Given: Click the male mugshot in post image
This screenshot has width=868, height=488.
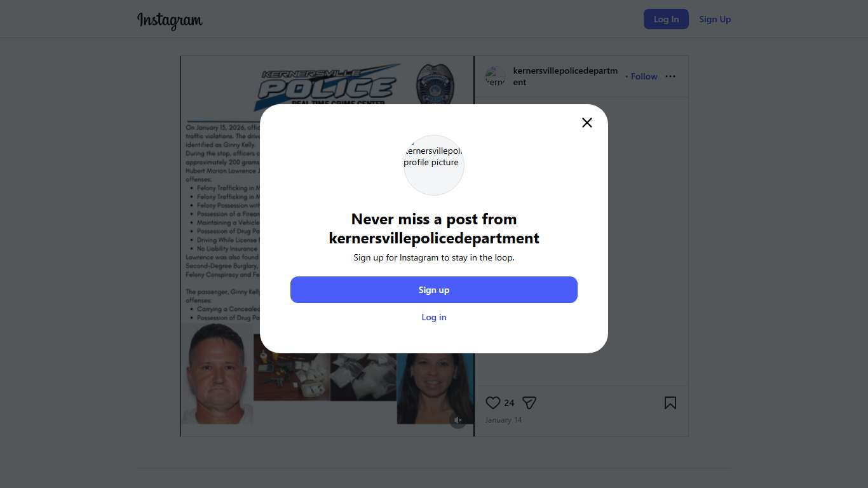Looking at the screenshot, I should [x=217, y=374].
